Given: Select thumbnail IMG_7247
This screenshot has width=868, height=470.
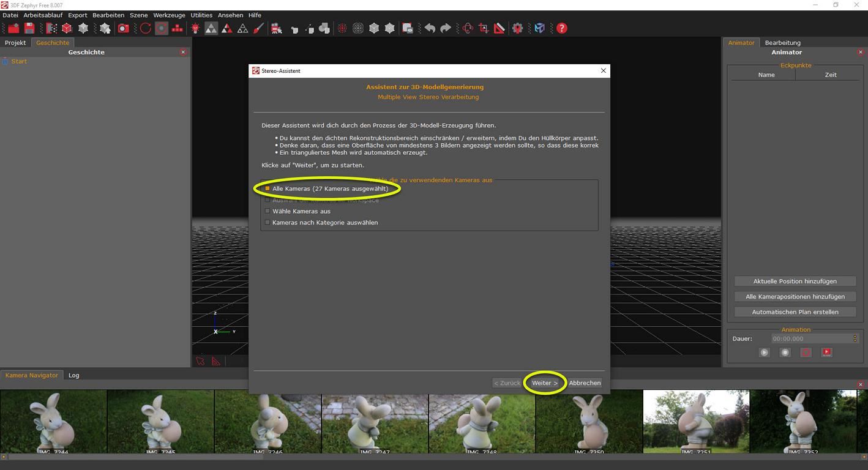Looking at the screenshot, I should point(375,423).
